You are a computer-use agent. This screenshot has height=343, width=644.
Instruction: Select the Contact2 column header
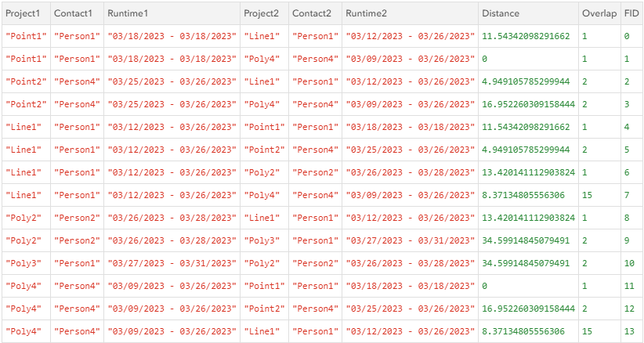pyautogui.click(x=311, y=13)
